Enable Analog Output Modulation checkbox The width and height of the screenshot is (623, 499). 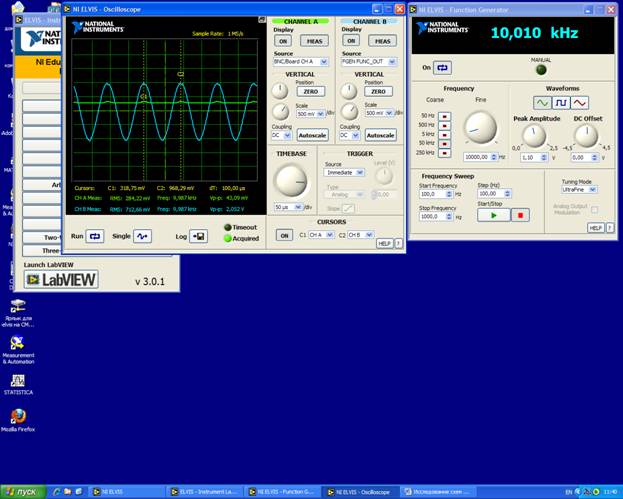(594, 209)
